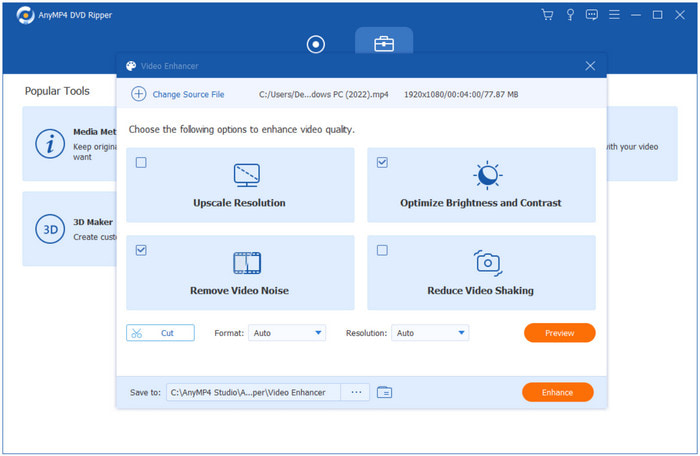This screenshot has height=456, width=700.
Task: Switch to the Ripper disc tab
Action: coord(316,44)
